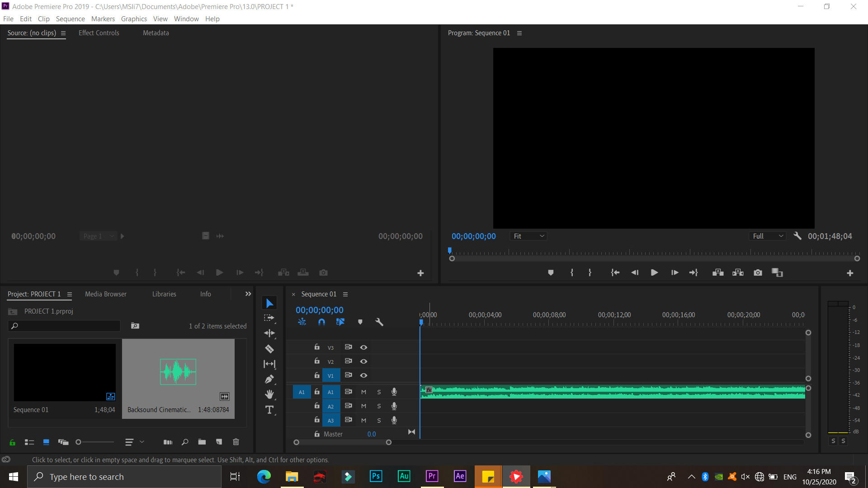The height and width of the screenshot is (488, 868).
Task: Toggle V3 track output eye
Action: [363, 347]
